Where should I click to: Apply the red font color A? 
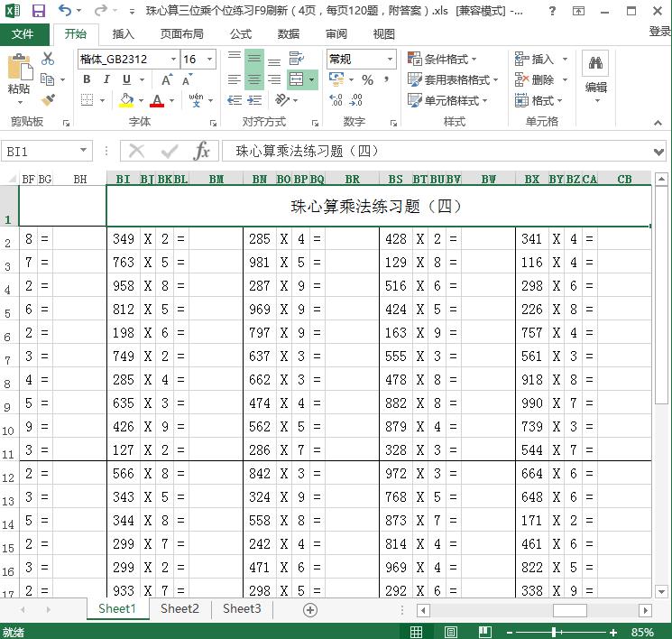click(x=157, y=100)
